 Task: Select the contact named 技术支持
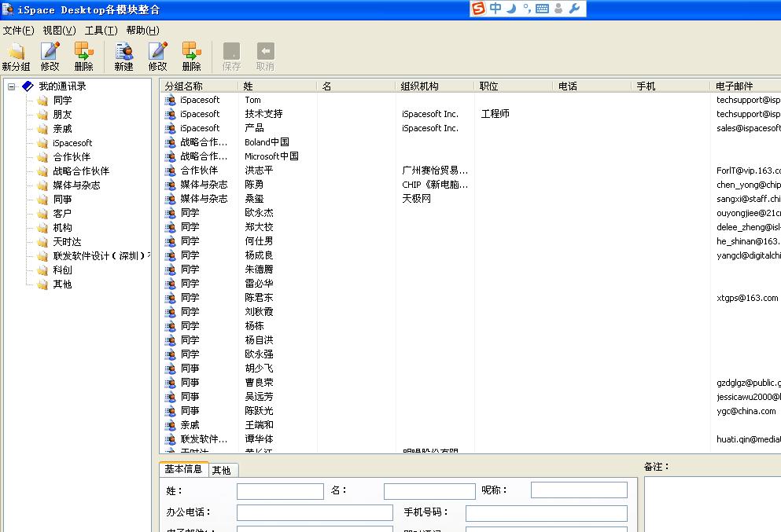(x=264, y=114)
